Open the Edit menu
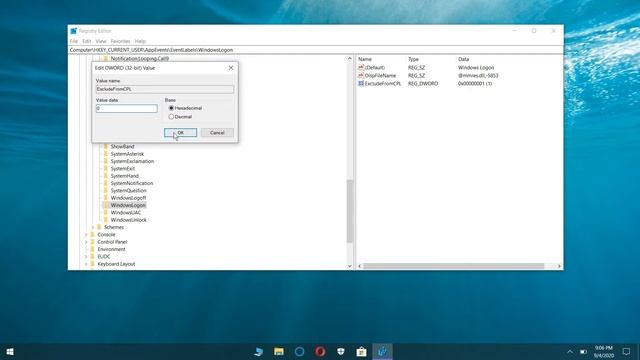Image resolution: width=640 pixels, height=360 pixels. pyautogui.click(x=87, y=41)
